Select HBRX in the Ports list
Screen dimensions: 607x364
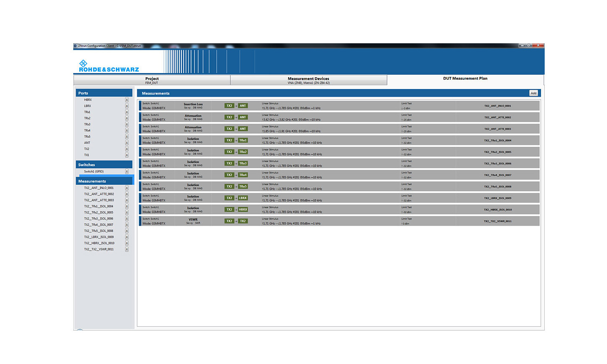click(x=88, y=100)
